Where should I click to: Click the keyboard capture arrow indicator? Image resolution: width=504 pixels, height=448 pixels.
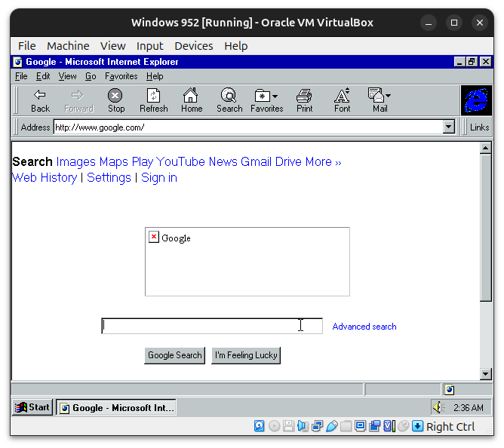pos(417,426)
